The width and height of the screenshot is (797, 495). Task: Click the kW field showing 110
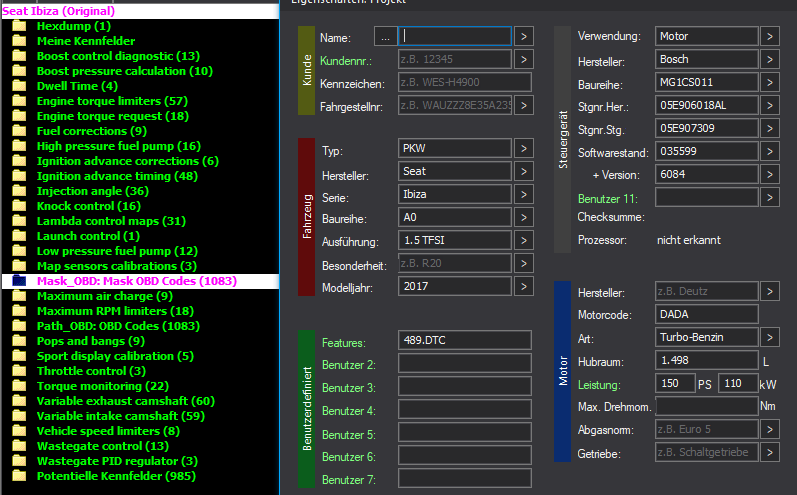[738, 383]
